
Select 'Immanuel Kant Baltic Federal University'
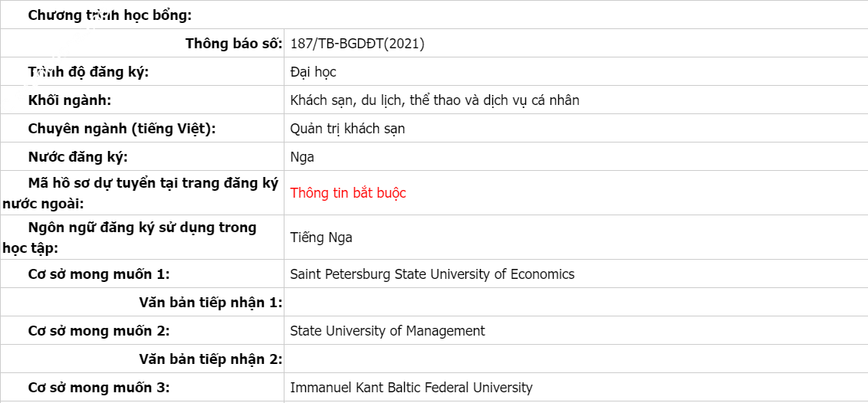tap(411, 388)
